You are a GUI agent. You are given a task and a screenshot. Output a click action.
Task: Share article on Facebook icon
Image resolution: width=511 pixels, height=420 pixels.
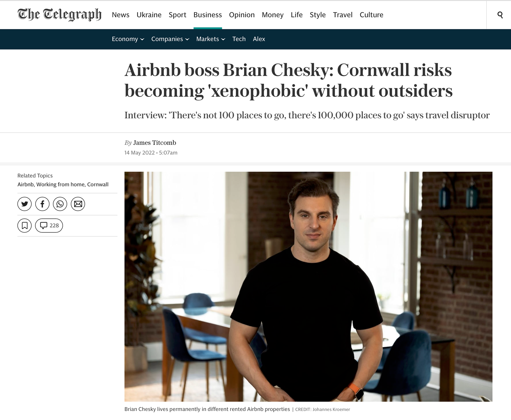[42, 204]
